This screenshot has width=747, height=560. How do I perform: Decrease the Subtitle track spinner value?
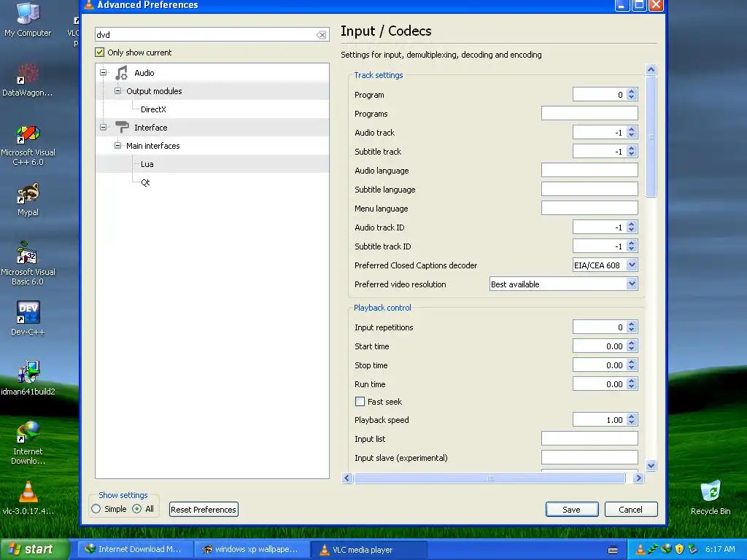point(632,155)
